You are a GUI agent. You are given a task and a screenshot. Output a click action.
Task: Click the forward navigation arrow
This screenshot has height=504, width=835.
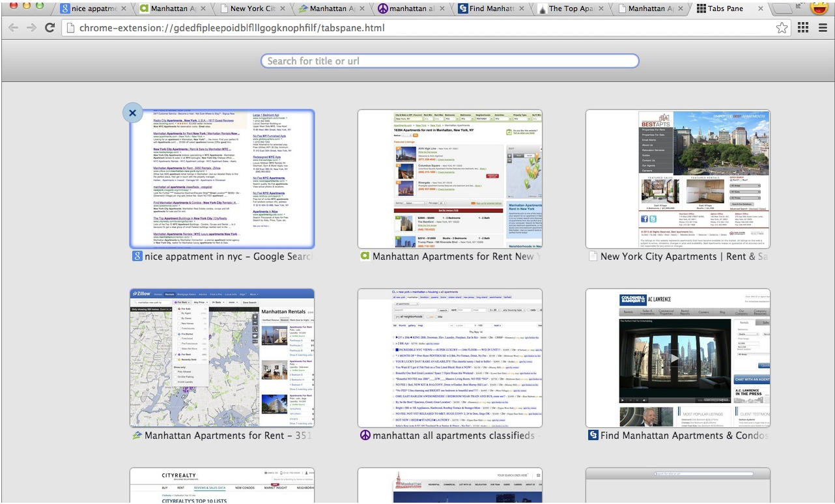tap(31, 28)
